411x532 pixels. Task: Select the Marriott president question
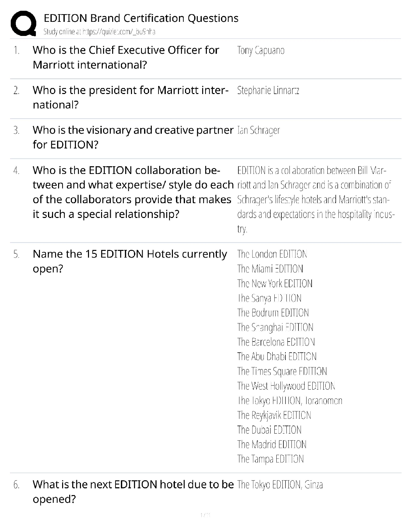click(130, 97)
